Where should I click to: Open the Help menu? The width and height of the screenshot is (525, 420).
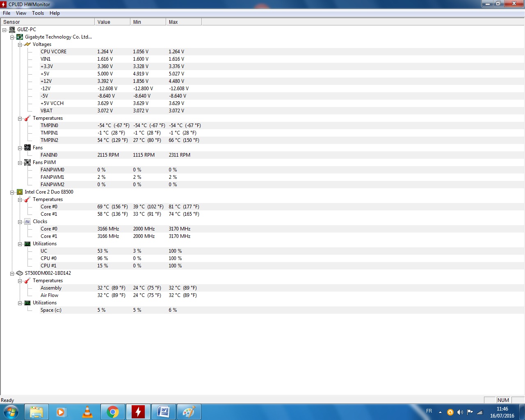point(55,13)
